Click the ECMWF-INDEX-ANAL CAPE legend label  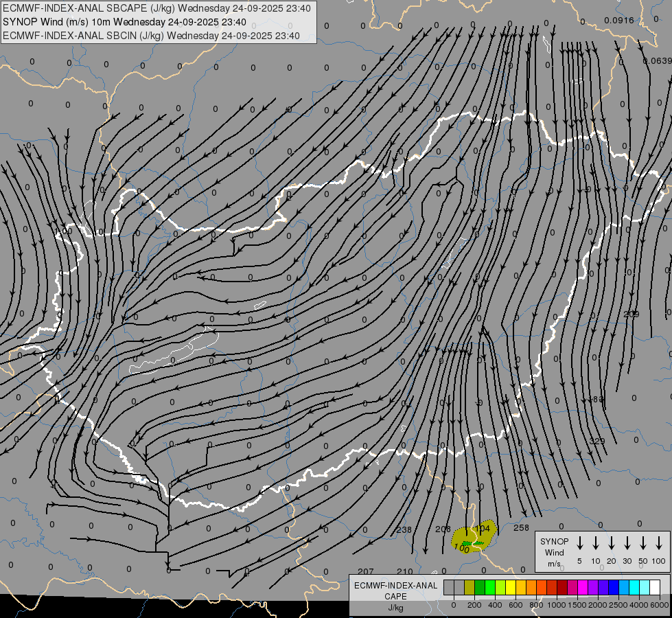tap(395, 591)
